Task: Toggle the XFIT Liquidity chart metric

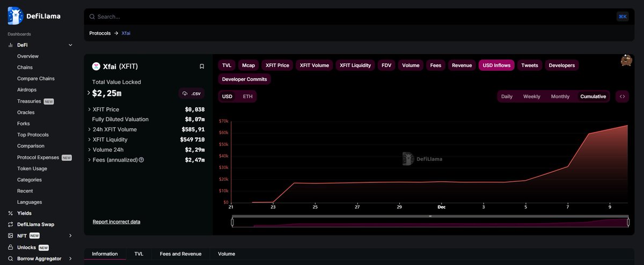Action: click(355, 65)
